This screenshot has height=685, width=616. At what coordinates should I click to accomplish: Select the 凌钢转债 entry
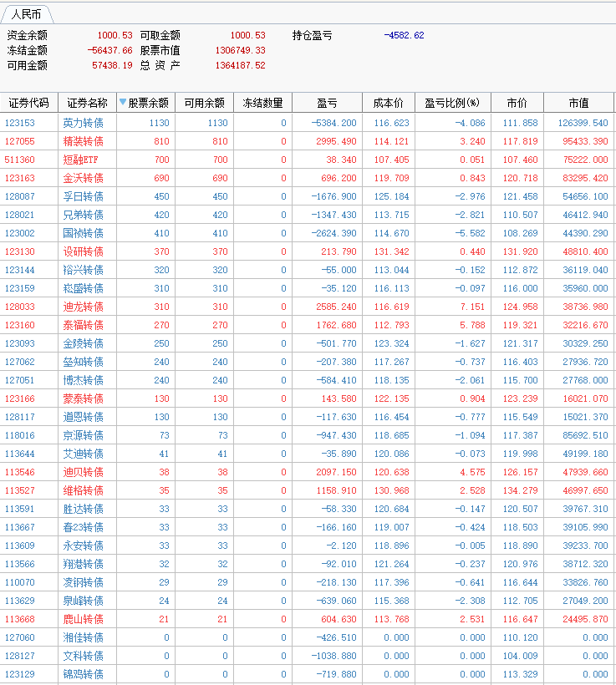click(x=83, y=582)
